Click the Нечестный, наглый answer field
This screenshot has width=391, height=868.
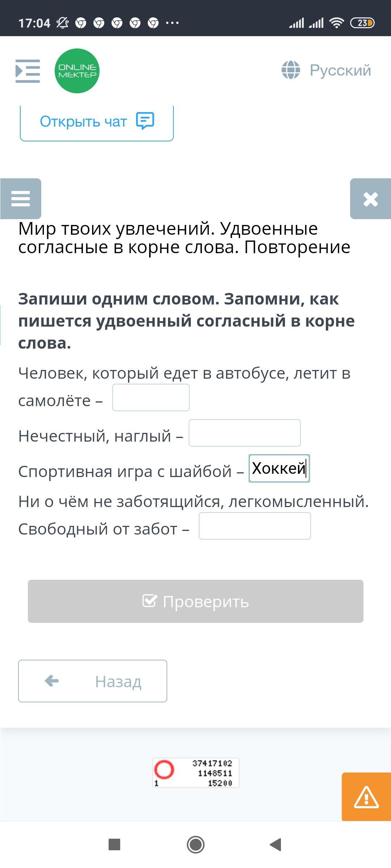coord(245,433)
